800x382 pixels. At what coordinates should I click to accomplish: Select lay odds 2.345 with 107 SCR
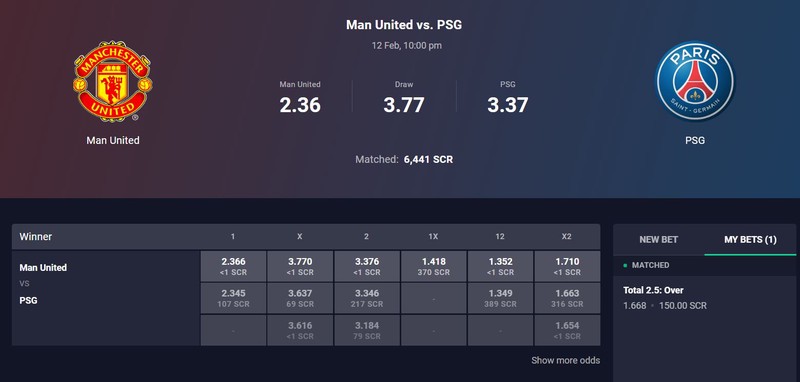[233, 298]
